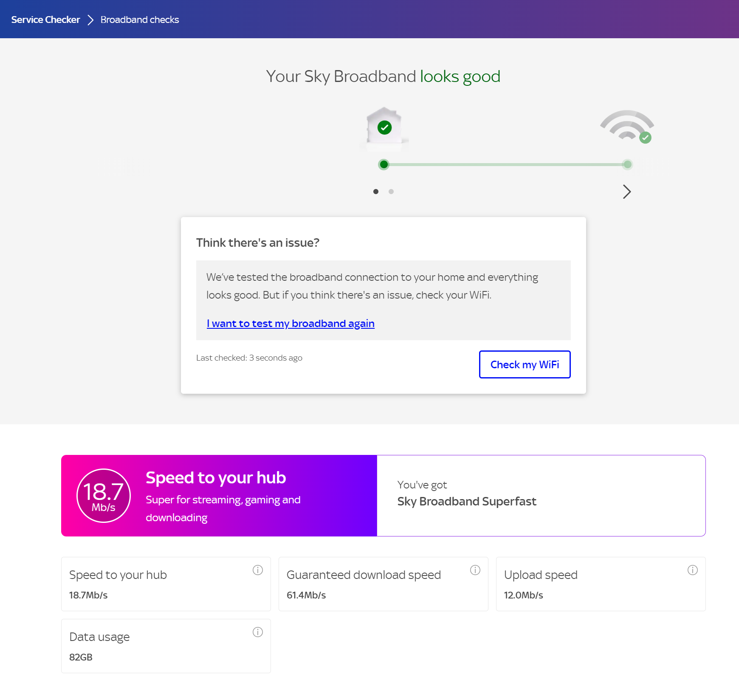Click the green connection progress bar
This screenshot has width=739, height=700.
click(x=505, y=164)
